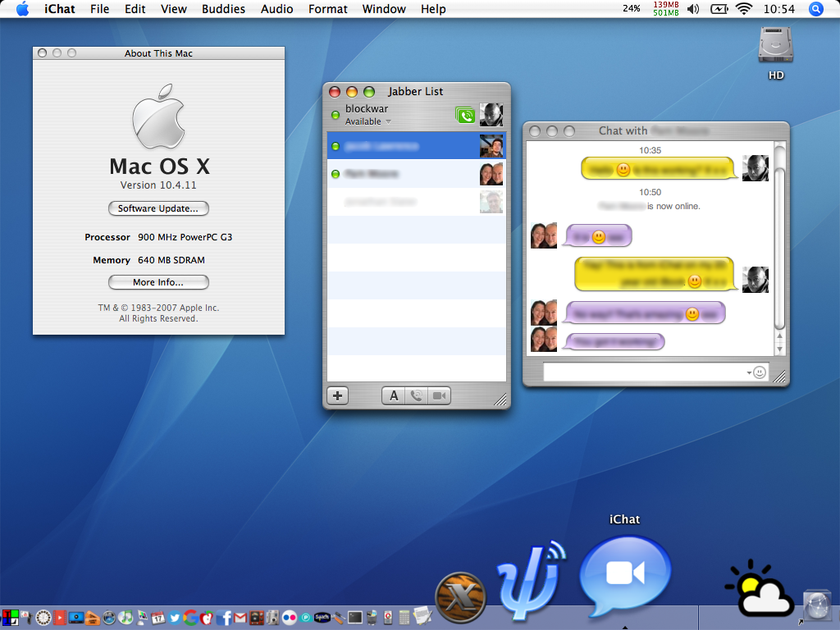Screen dimensions: 840x630
Task: Open the orange ticket icon in Dock
Action: click(92, 618)
